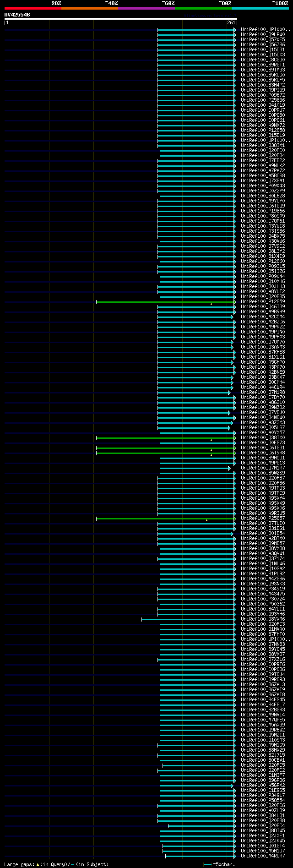Open hit UniRef100_Q9LPW0
Viewport: 293px width, 868px height.
pyautogui.click(x=263, y=35)
